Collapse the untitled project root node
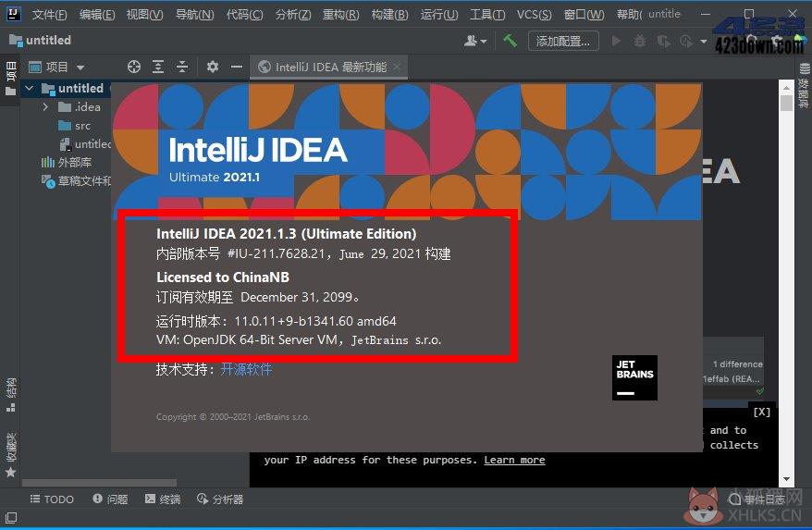Screen dimensions: 812x530 point(30,89)
